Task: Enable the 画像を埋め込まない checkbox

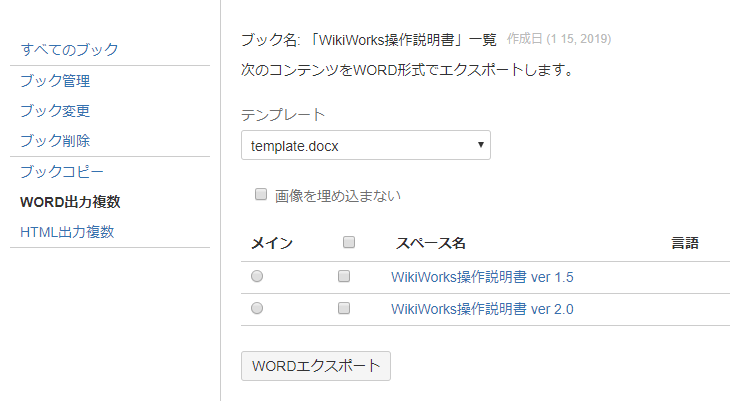Action: tap(261, 194)
